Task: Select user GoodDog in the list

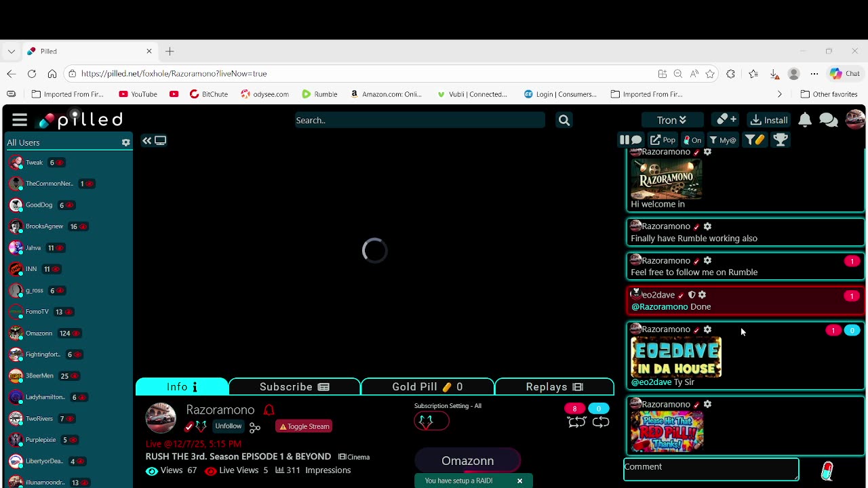Action: click(x=39, y=205)
